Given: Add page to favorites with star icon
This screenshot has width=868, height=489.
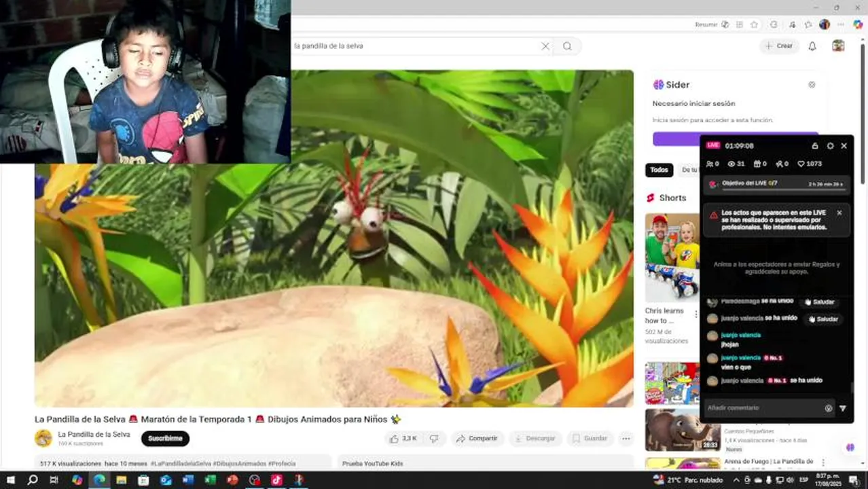Looking at the screenshot, I should click(x=754, y=24).
